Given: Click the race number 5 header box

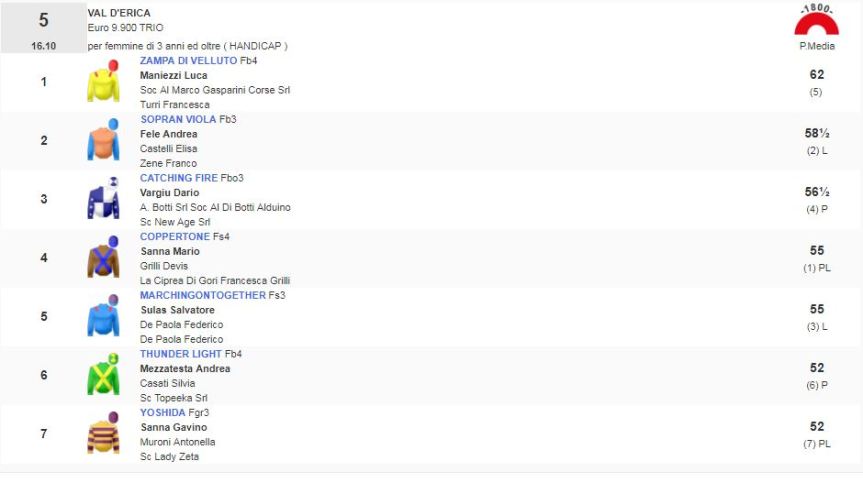Looking at the screenshot, I should click(x=43, y=28).
